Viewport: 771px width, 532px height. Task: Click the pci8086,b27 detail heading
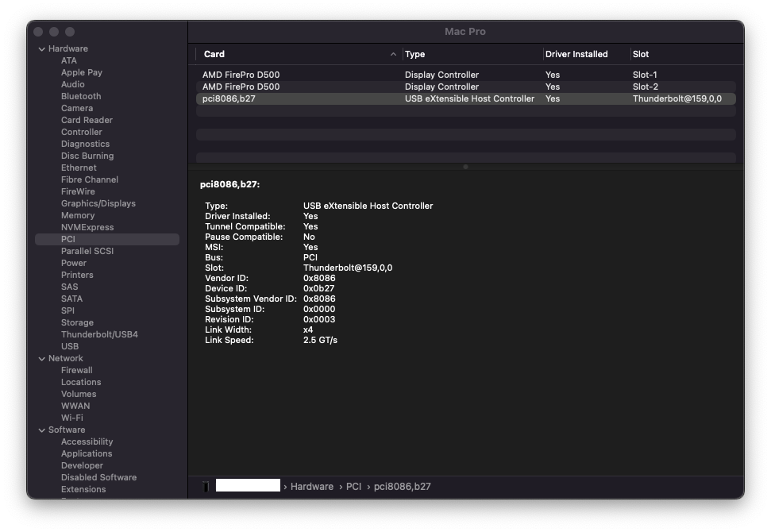pos(229,184)
